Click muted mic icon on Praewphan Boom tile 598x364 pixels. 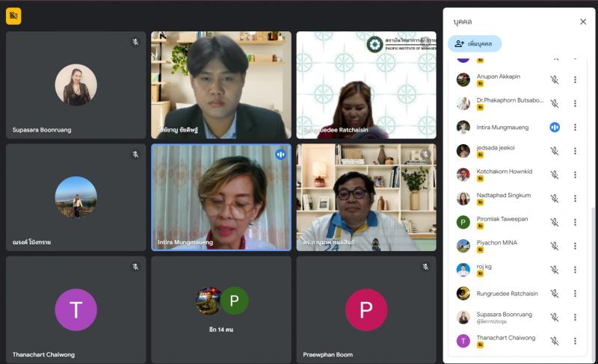click(x=425, y=267)
